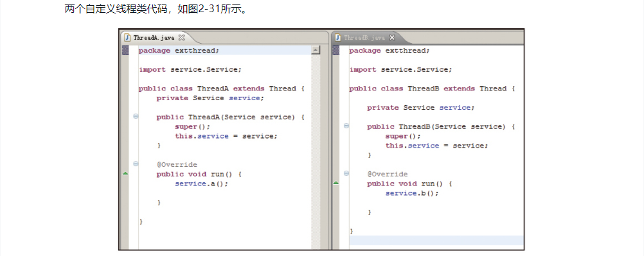Click "package extthread;" line in ThreadA.java
644x256 pixels.
click(x=179, y=51)
